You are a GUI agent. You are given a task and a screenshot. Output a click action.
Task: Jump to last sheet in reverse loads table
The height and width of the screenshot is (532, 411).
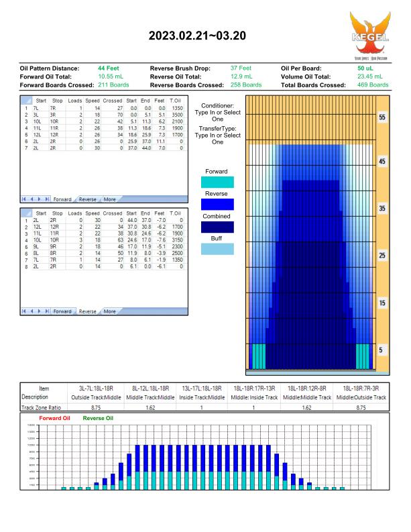pyautogui.click(x=47, y=311)
